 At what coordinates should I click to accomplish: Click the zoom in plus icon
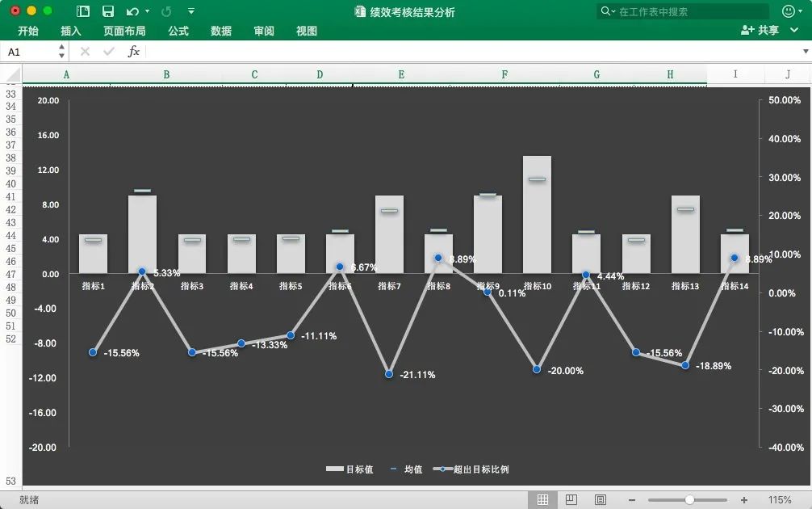[743, 500]
